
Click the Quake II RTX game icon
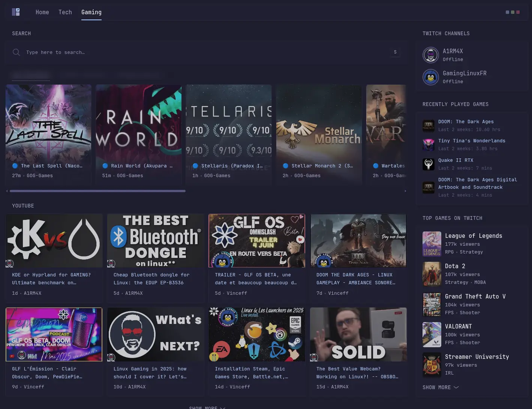(x=428, y=164)
